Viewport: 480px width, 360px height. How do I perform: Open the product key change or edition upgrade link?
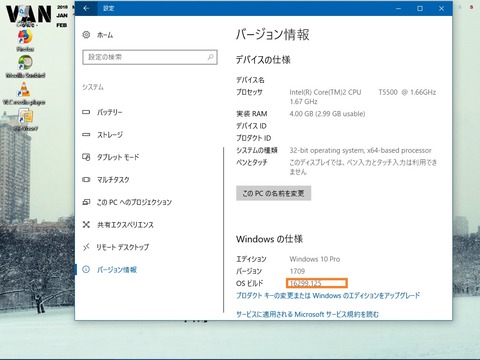point(328,295)
